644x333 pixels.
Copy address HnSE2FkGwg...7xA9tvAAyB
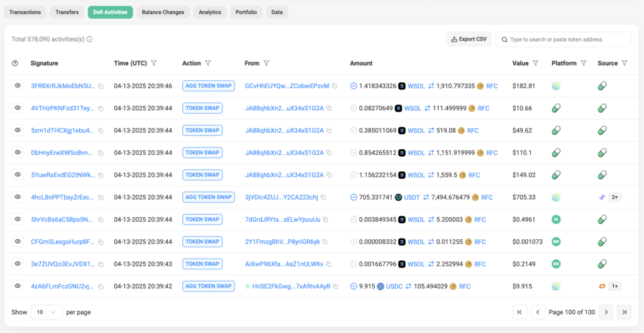click(x=336, y=286)
